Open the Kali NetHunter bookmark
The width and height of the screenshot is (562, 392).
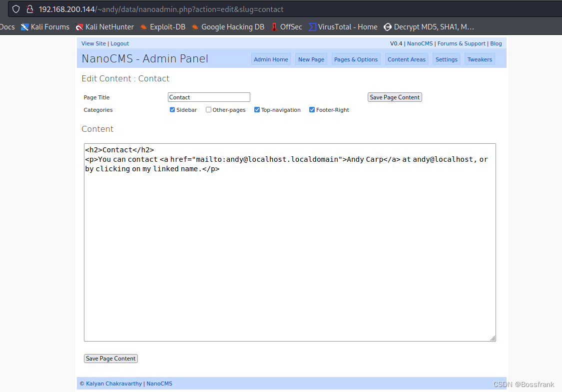pyautogui.click(x=105, y=27)
